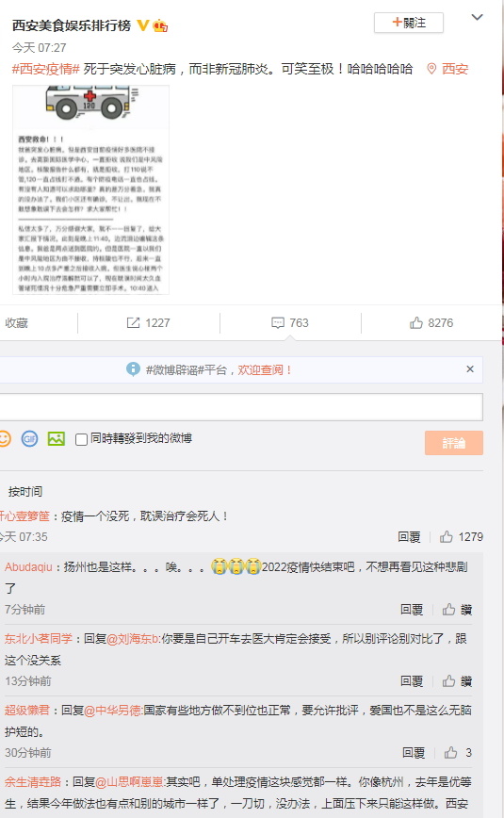Viewport: 504px width, 818px height.
Task: Enable 同時轉發到我的微博 checkbox
Action: [x=81, y=439]
